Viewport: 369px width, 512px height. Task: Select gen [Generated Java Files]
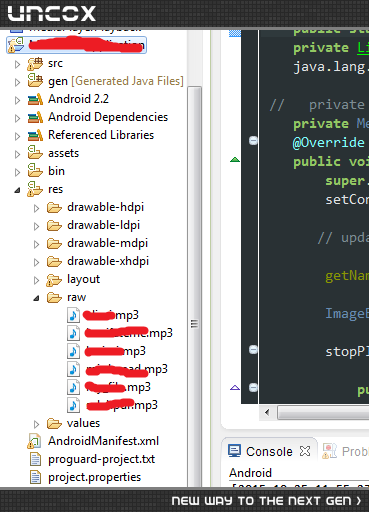(116, 81)
